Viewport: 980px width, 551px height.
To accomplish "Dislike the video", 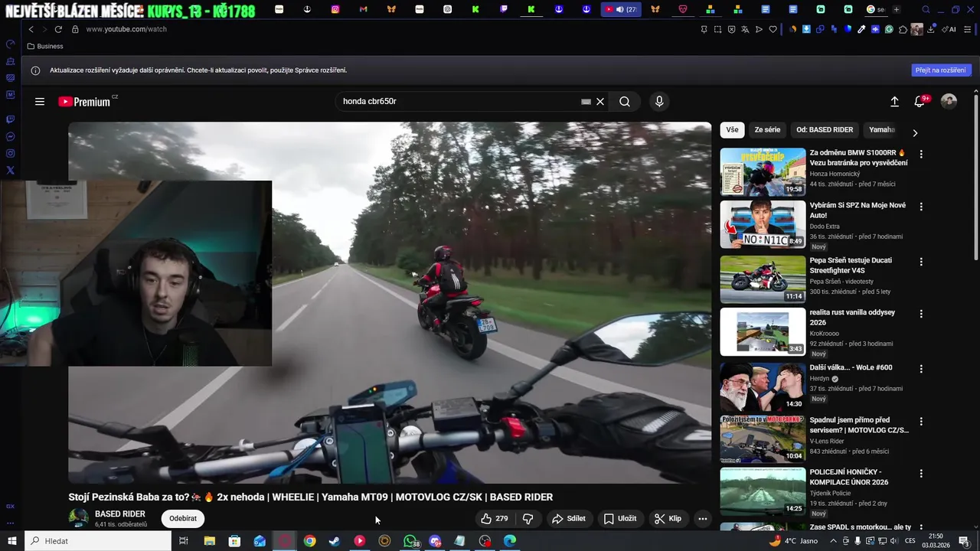I will pyautogui.click(x=528, y=518).
